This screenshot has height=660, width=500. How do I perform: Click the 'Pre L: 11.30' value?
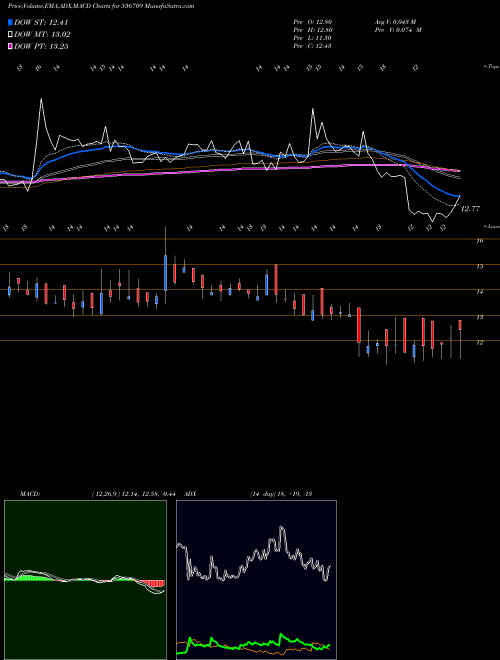pyautogui.click(x=313, y=38)
